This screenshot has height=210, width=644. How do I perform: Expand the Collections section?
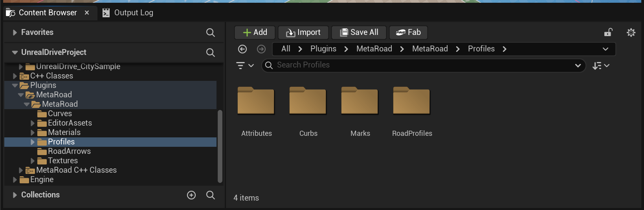15,195
